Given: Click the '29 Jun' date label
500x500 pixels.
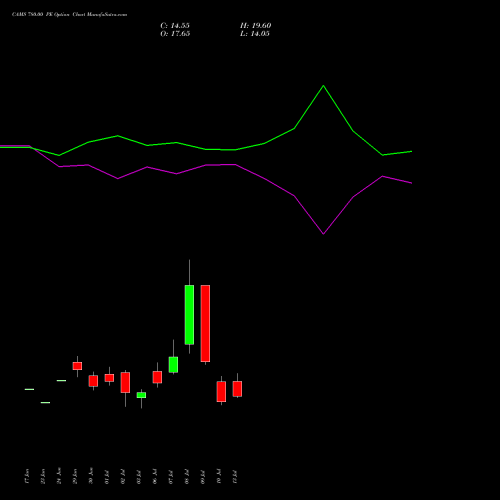Looking at the screenshot, I should click(75, 476).
